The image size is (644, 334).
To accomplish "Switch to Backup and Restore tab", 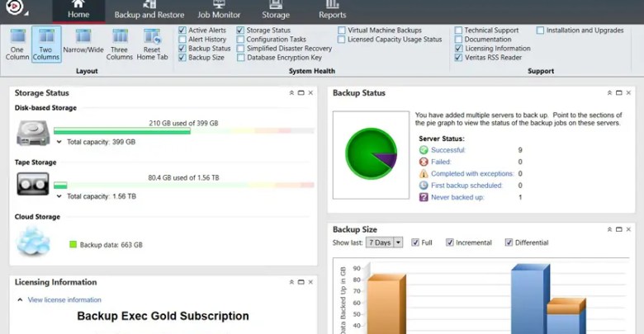I will 149,12.
